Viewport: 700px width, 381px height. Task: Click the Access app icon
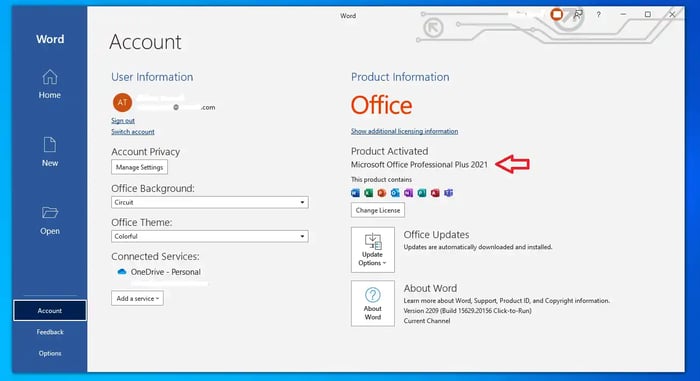435,193
